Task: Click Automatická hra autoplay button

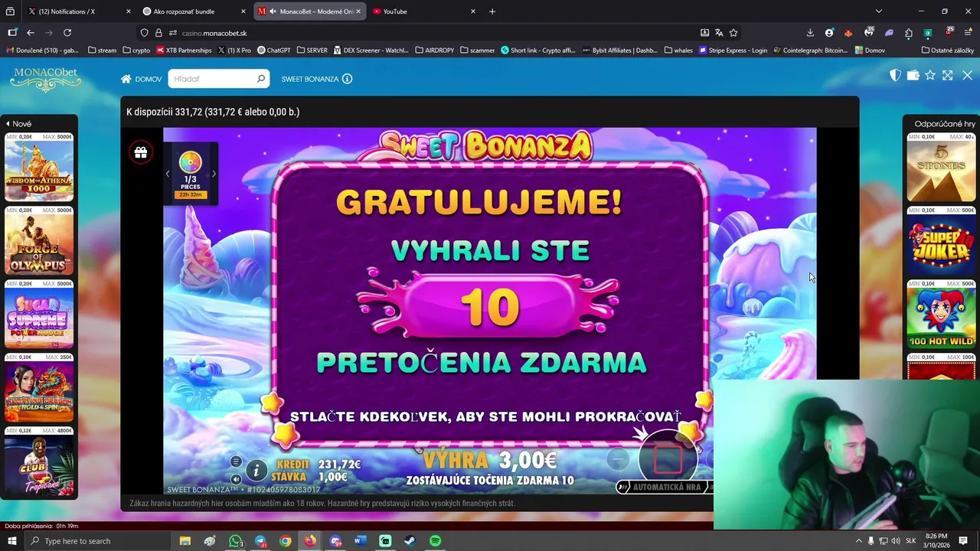Action: click(665, 487)
